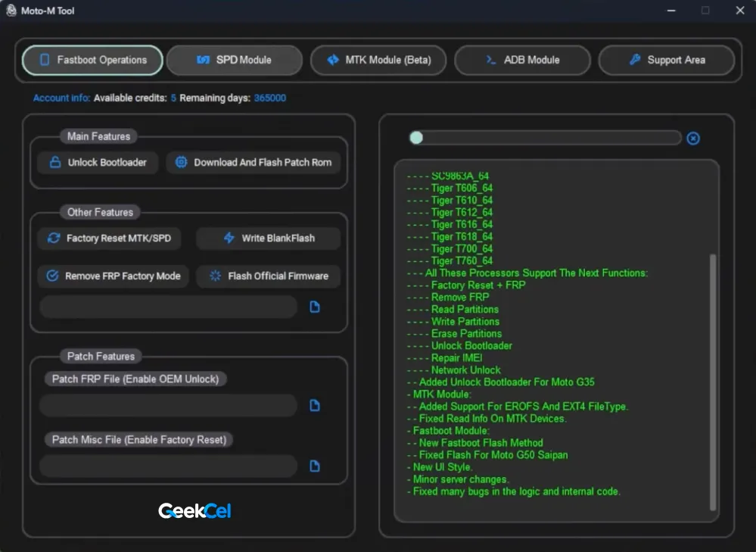Run Factory Reset MTK/SPD
This screenshot has height=552, width=756.
(x=110, y=239)
